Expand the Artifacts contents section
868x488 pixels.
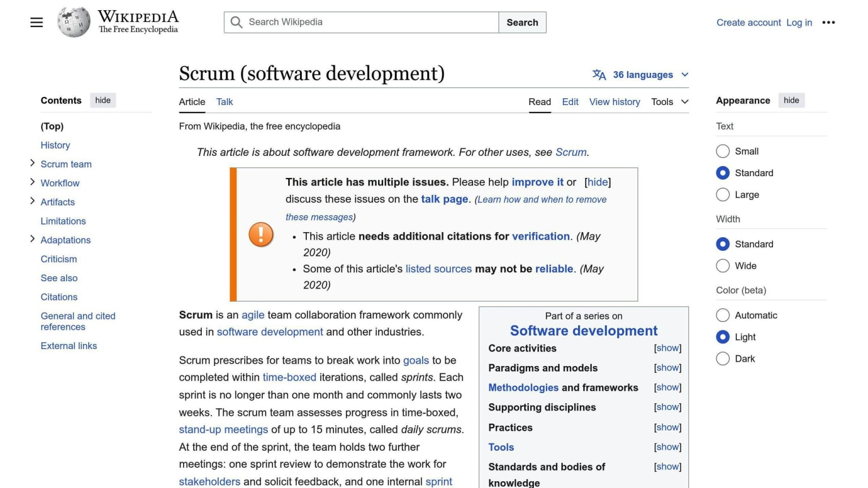pos(32,202)
